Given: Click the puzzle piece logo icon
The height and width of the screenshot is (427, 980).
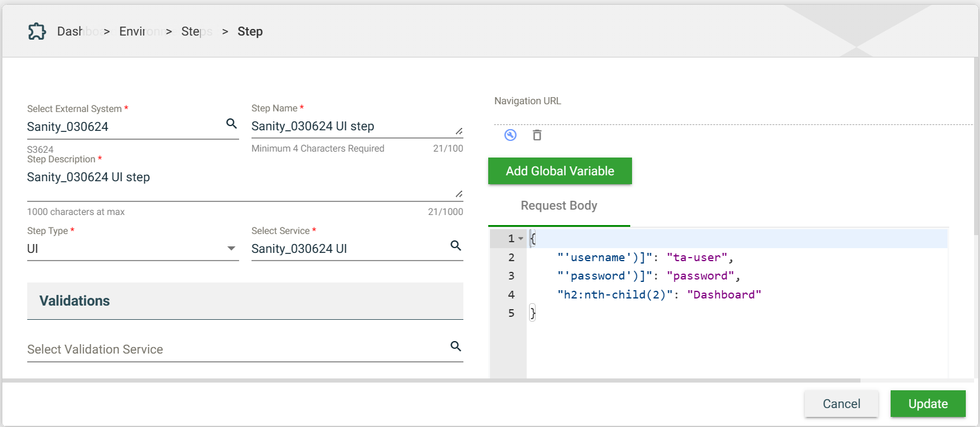Looking at the screenshot, I should click(x=37, y=31).
